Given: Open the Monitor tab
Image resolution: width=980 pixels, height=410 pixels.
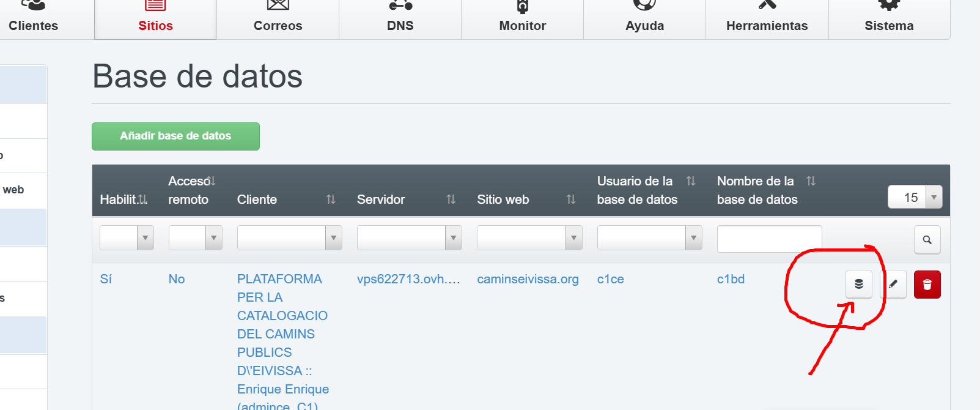Looking at the screenshot, I should click(x=523, y=20).
